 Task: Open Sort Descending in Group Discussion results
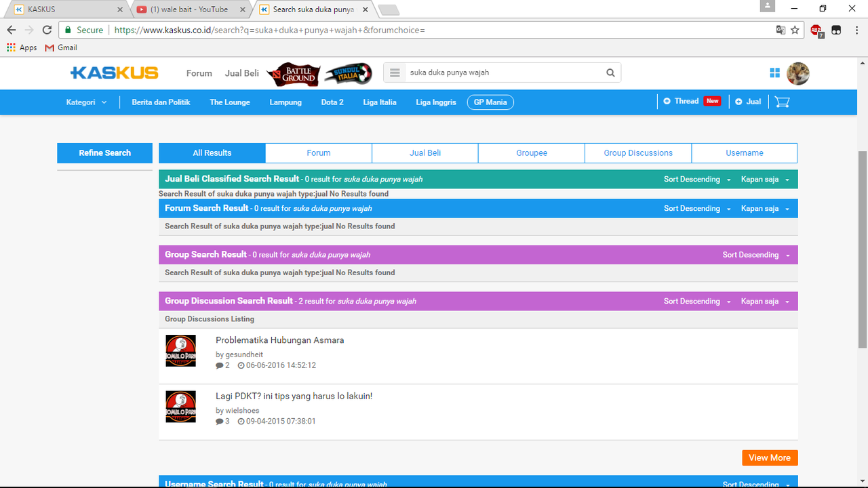pos(697,301)
